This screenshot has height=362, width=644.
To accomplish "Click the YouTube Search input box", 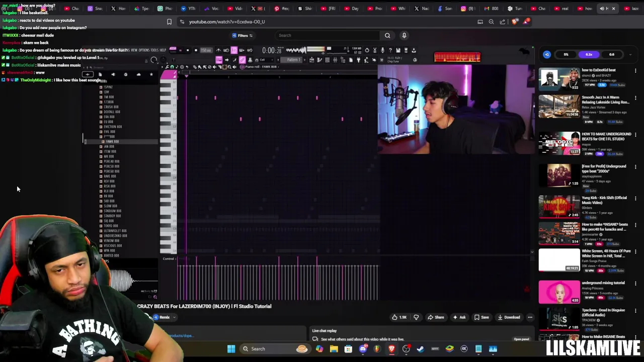I will pos(327,35).
